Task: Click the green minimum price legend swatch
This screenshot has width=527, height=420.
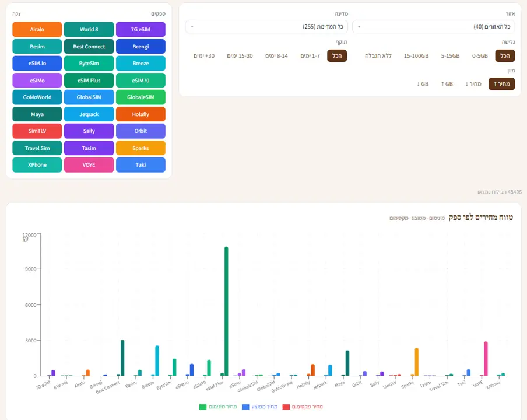Action: click(x=203, y=407)
